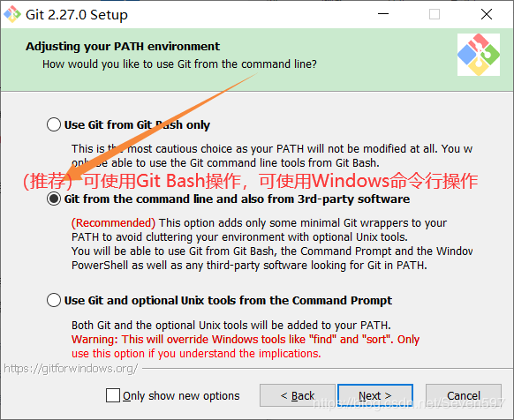Screen dimensions: 514x420
Task: Click the Git icon in title bar
Action: pyautogui.click(x=12, y=14)
